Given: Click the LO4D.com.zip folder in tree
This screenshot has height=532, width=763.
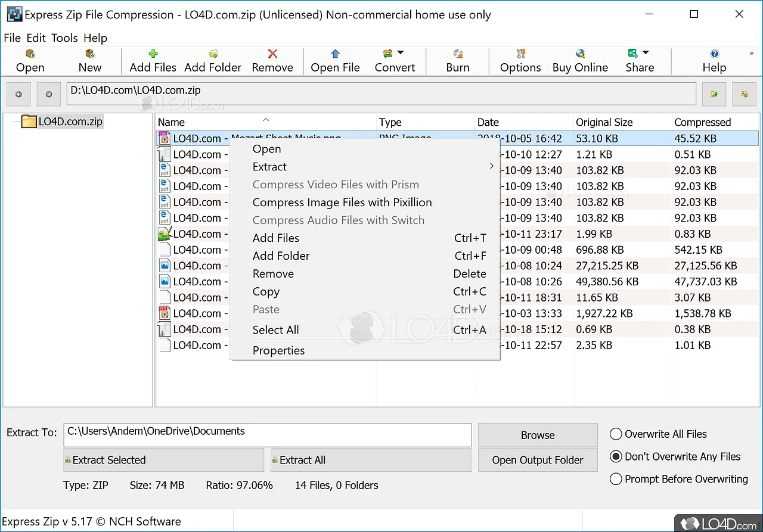Looking at the screenshot, I should point(62,122).
